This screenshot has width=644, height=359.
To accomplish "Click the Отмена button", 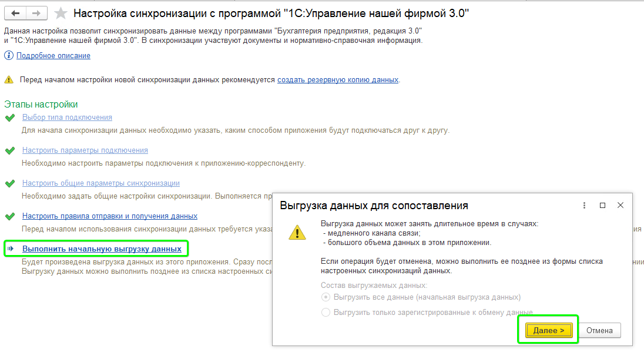I will pos(599,330).
